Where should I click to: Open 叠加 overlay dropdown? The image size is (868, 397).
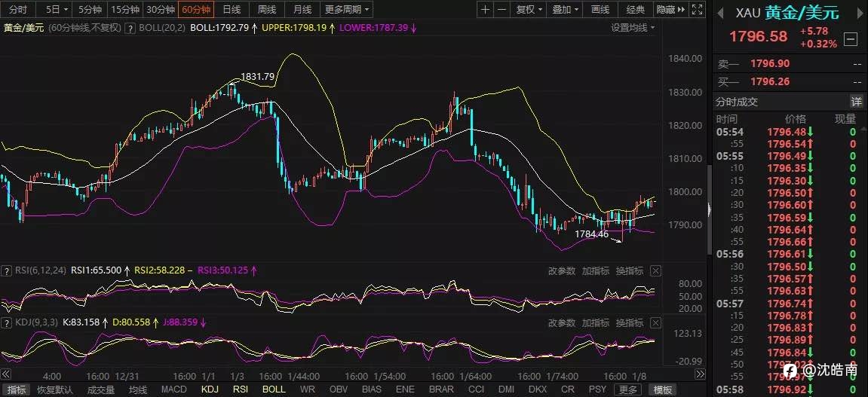[x=565, y=9]
